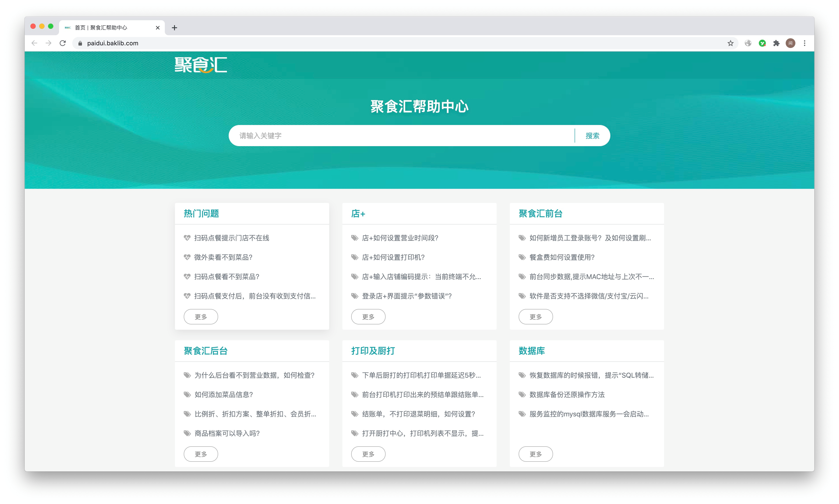This screenshot has height=504, width=839.
Task: Click the 聚食汇 logo in the header
Action: pos(200,64)
